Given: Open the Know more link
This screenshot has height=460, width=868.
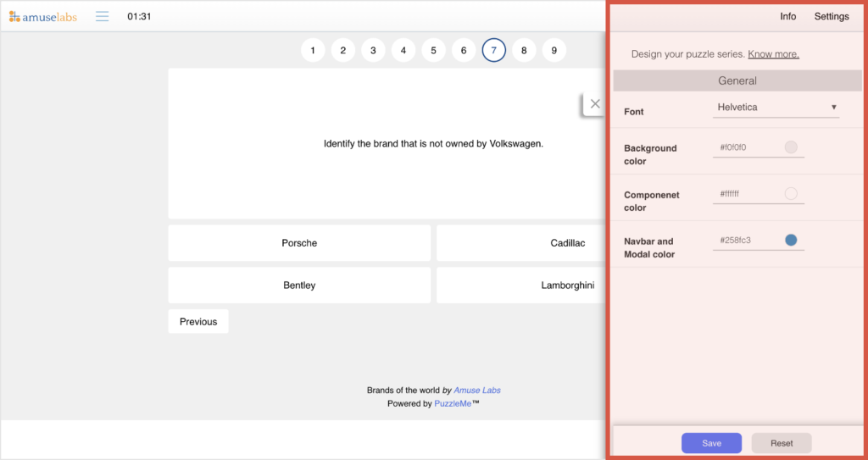Looking at the screenshot, I should pyautogui.click(x=773, y=54).
